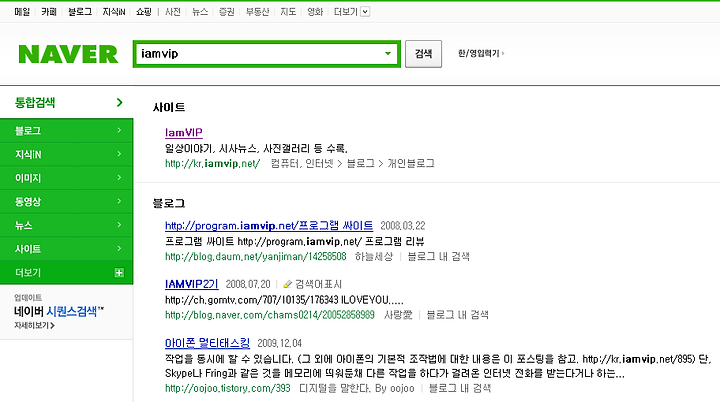
Task: Click 블로그 내 검색 beside 하늘세상
Action: pos(439,256)
